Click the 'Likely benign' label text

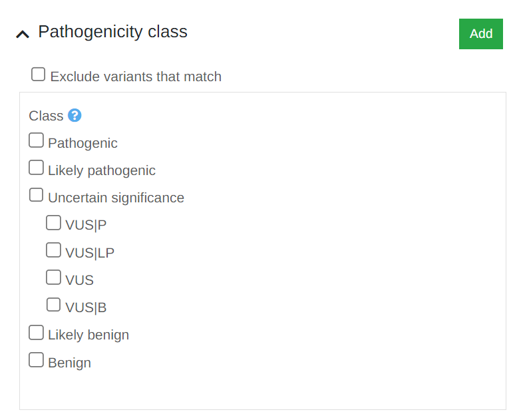pos(88,335)
